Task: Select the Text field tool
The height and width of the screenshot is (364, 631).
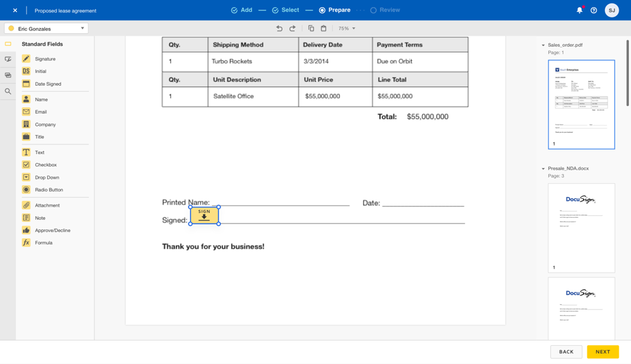Action: [x=33, y=153]
